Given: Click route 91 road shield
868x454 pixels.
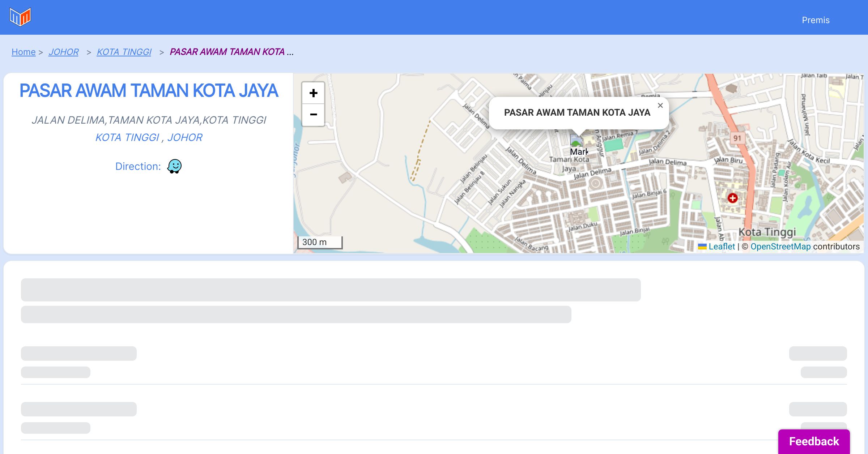Looking at the screenshot, I should (737, 138).
